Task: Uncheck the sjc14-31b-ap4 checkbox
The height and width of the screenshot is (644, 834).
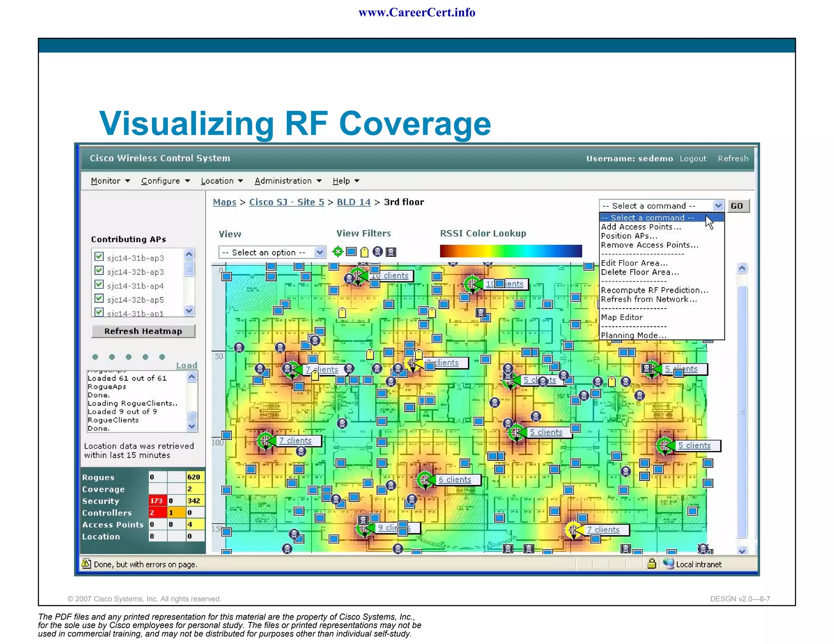Action: 99,284
